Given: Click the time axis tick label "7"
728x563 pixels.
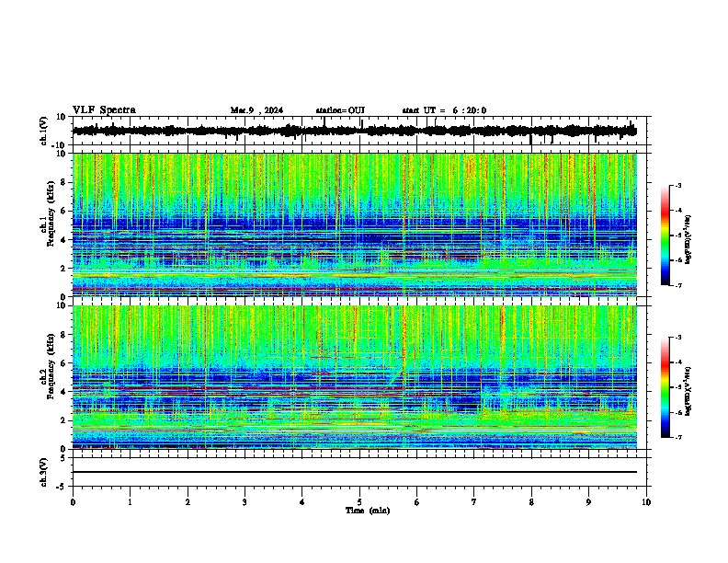Looking at the screenshot, I should (x=474, y=502).
